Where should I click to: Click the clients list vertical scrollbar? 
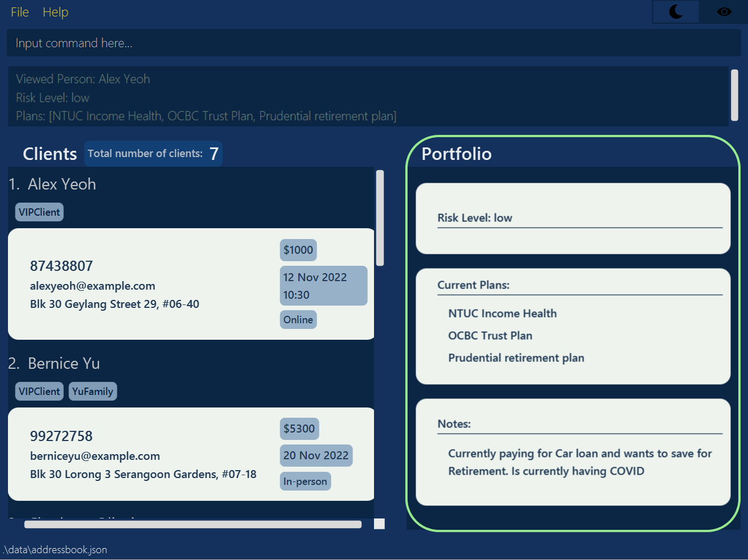click(380, 218)
